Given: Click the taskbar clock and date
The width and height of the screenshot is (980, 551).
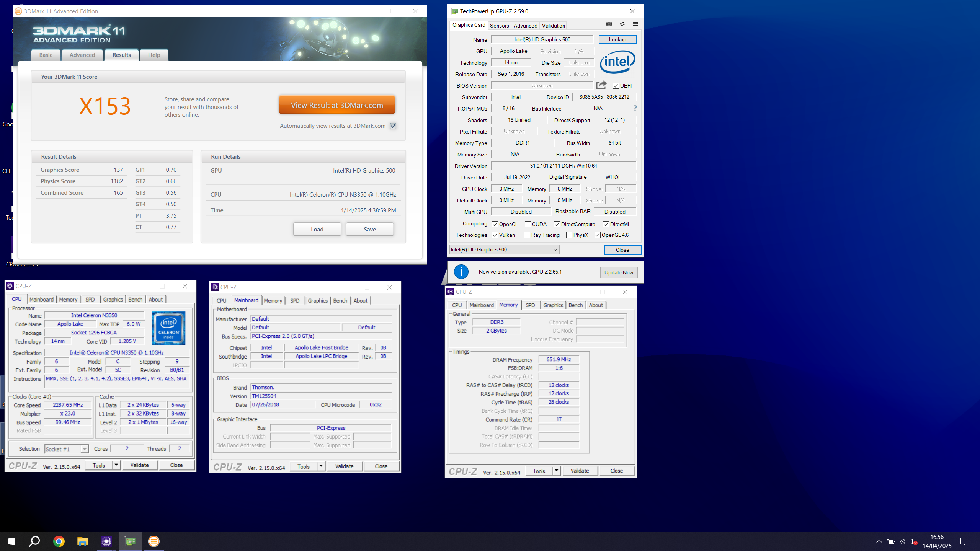Looking at the screenshot, I should point(937,541).
